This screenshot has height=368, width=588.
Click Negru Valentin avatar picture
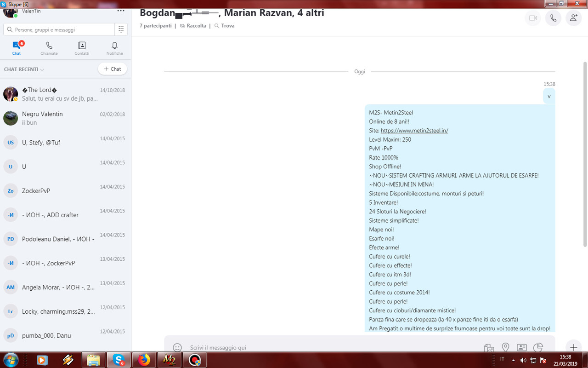click(x=11, y=118)
